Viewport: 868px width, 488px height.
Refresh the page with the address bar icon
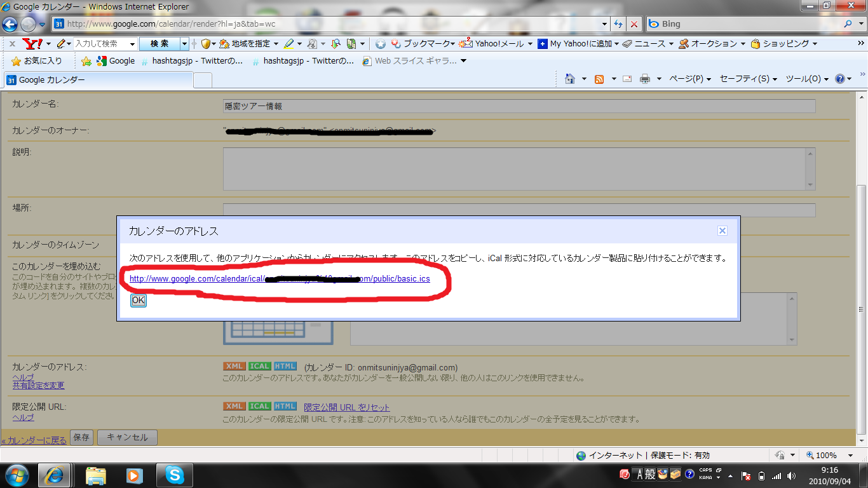tap(618, 24)
